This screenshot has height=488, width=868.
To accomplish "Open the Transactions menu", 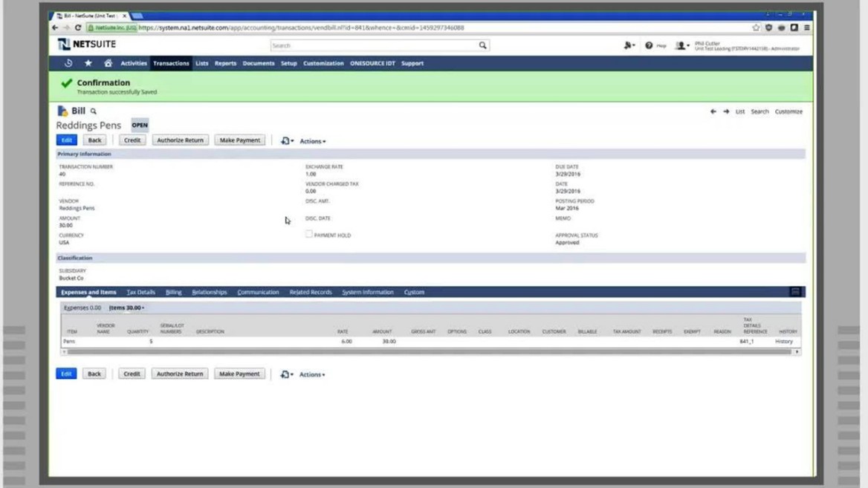I will pos(171,63).
